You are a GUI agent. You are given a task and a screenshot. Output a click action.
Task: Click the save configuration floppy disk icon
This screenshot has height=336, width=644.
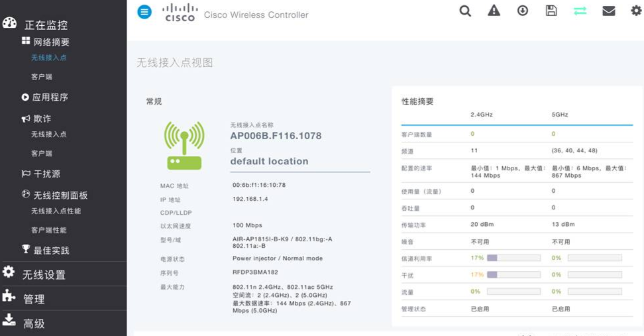click(x=551, y=11)
